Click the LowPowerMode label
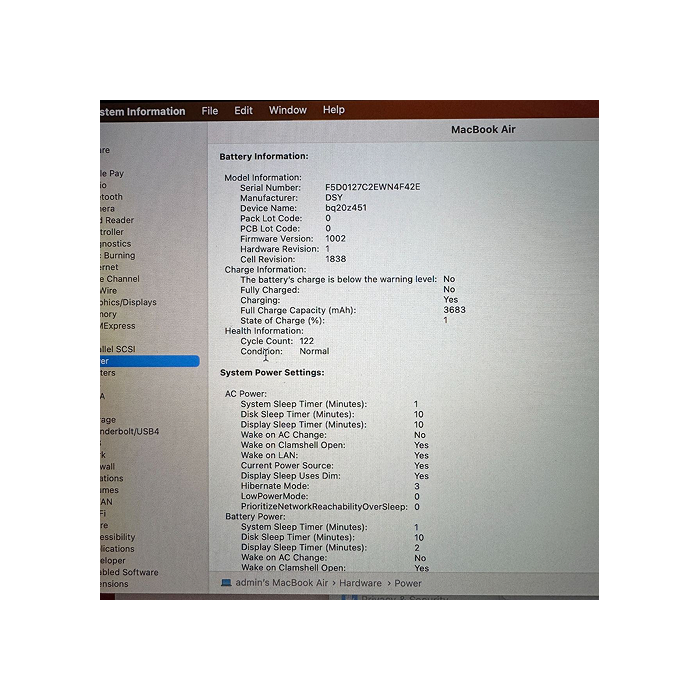The height and width of the screenshot is (700, 700). 275,496
